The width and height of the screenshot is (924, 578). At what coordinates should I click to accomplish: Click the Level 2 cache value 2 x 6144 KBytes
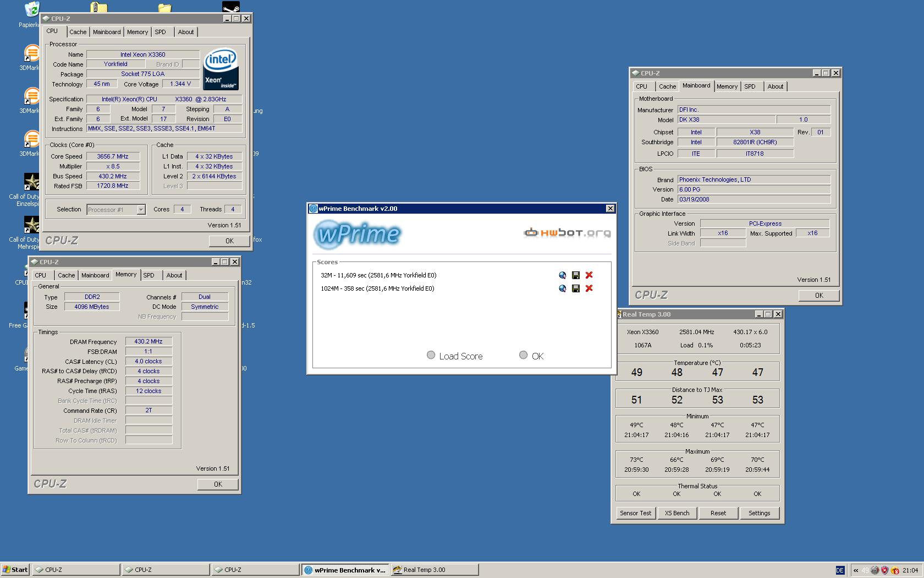pos(214,176)
